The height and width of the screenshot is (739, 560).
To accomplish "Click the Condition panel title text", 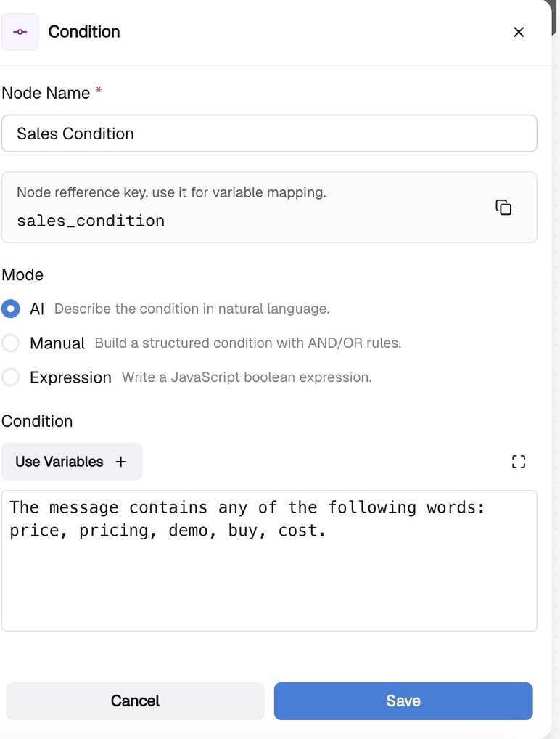I will [x=84, y=32].
